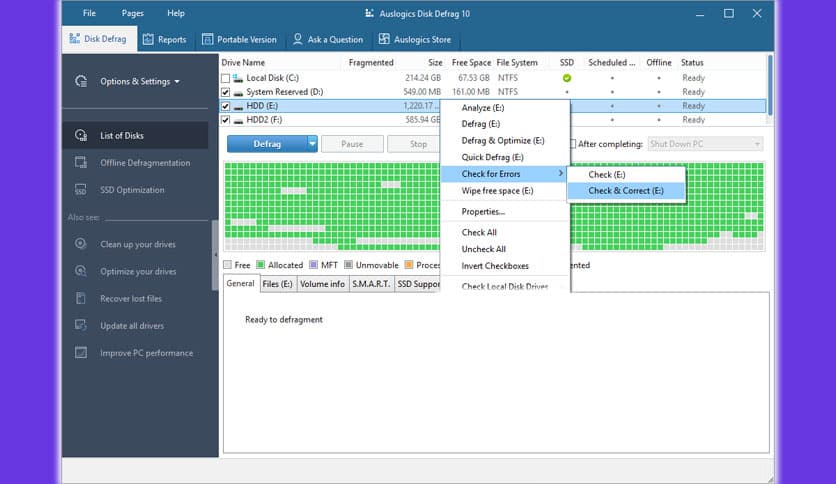This screenshot has width=836, height=484.
Task: Click the Offline Defragmentation icon
Action: click(x=81, y=163)
